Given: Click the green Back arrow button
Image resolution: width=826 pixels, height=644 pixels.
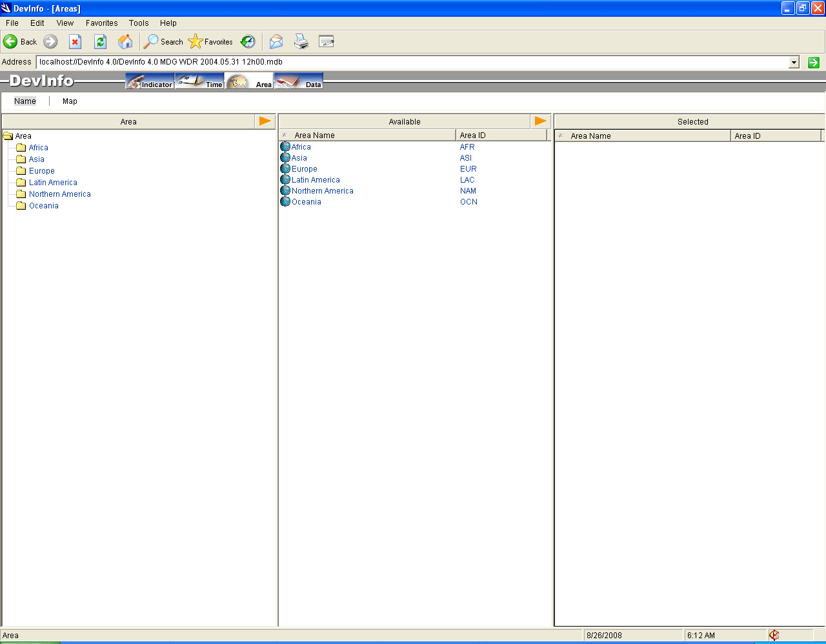Looking at the screenshot, I should 10,42.
